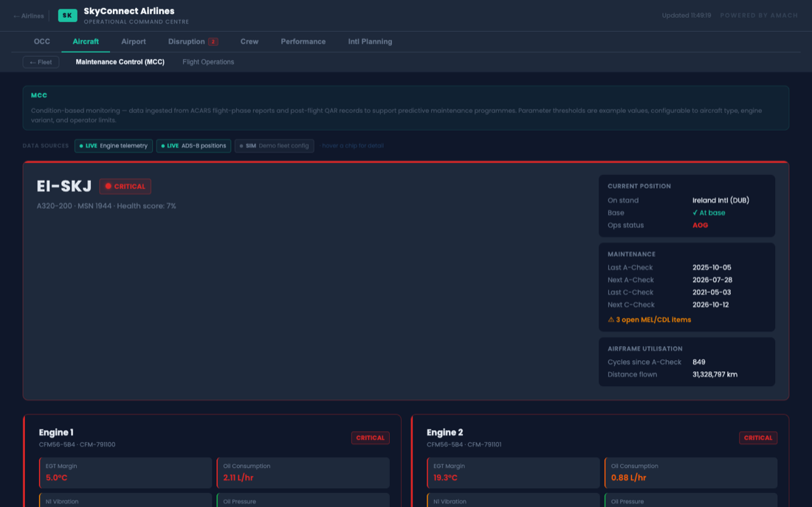Select the Aircraft tab
Screen dimensions: 812x507
point(86,41)
